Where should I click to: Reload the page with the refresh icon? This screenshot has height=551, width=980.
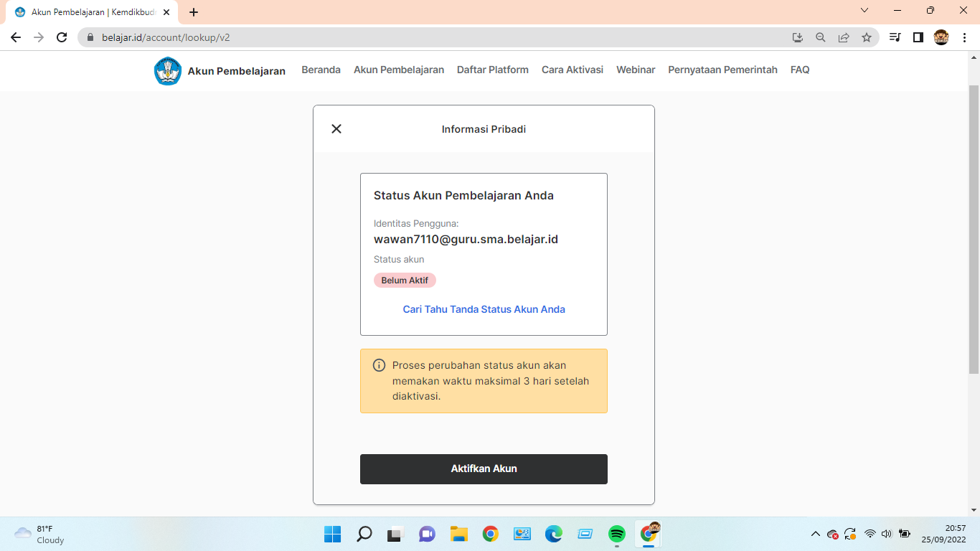pyautogui.click(x=62, y=37)
